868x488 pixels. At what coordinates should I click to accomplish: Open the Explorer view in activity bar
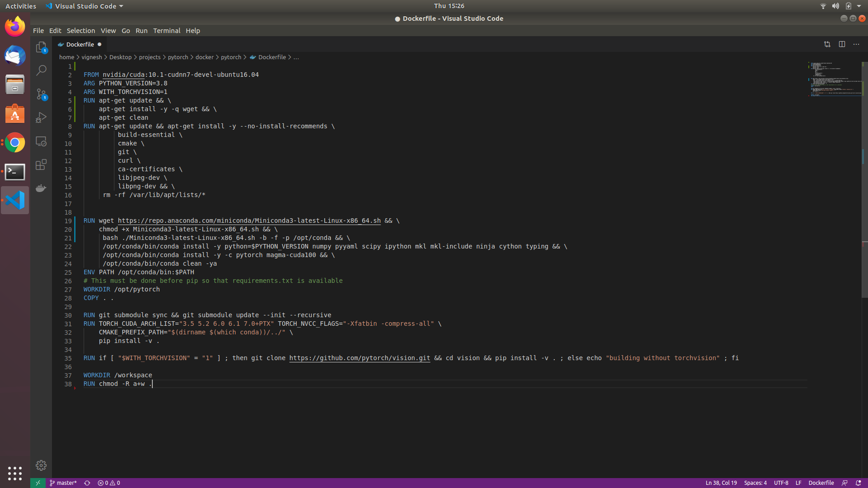click(41, 47)
